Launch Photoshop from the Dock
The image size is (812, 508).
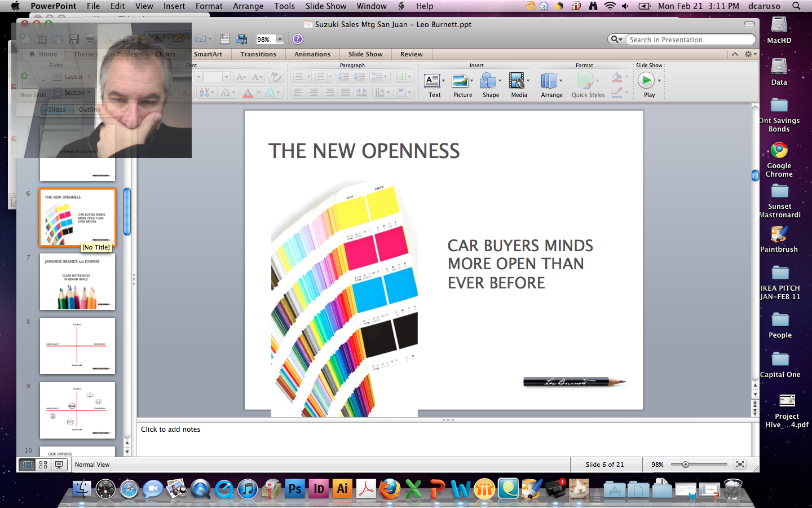coord(295,489)
